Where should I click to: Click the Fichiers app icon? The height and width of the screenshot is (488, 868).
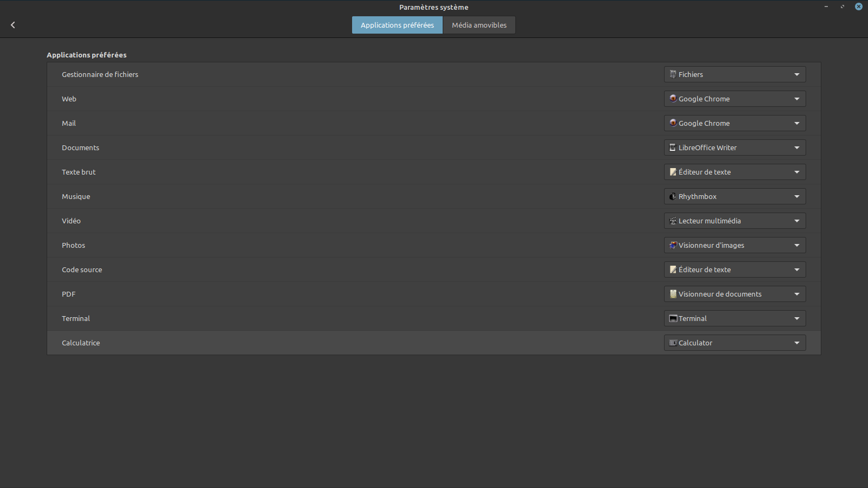673,74
